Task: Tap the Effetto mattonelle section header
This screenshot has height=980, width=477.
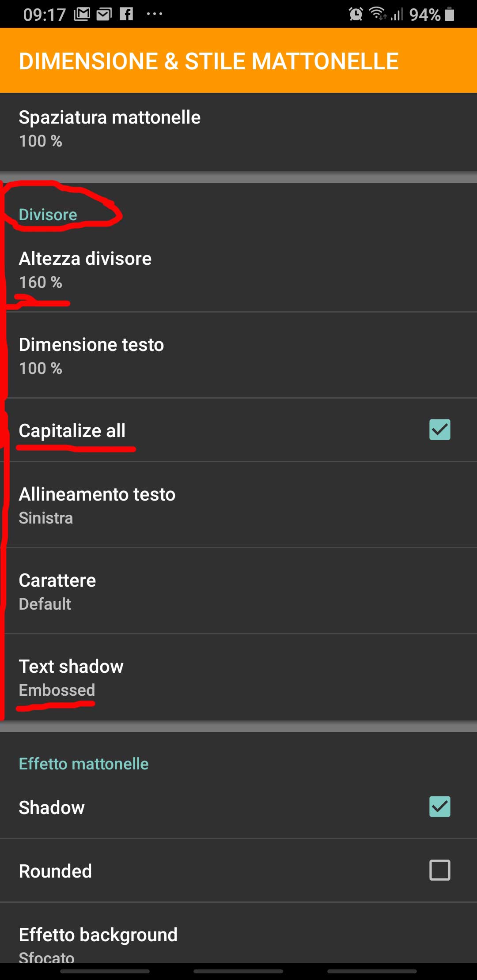Action: point(83,764)
